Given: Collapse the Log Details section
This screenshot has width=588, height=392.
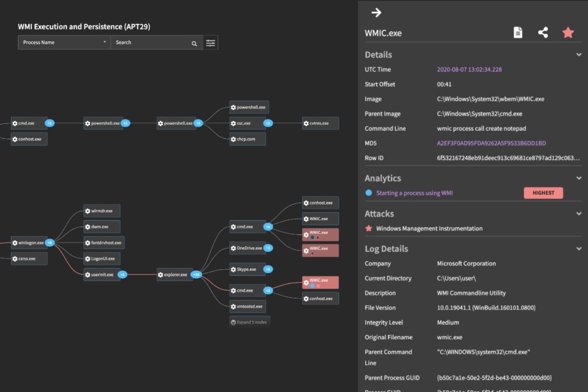Looking at the screenshot, I should click(579, 249).
